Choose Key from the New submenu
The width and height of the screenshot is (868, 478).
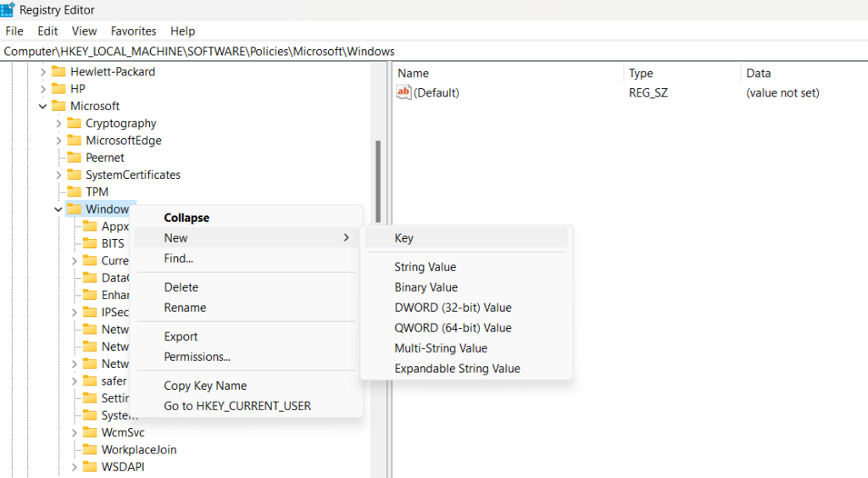(x=403, y=238)
